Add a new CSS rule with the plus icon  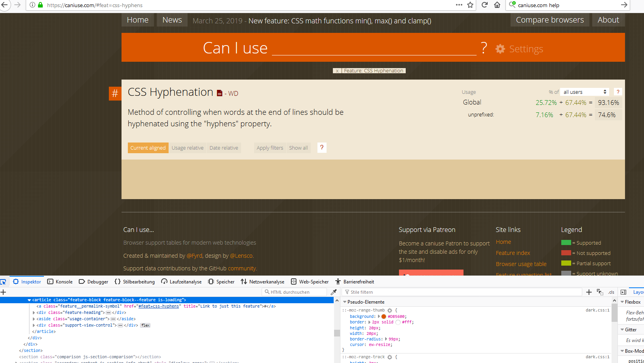point(589,292)
